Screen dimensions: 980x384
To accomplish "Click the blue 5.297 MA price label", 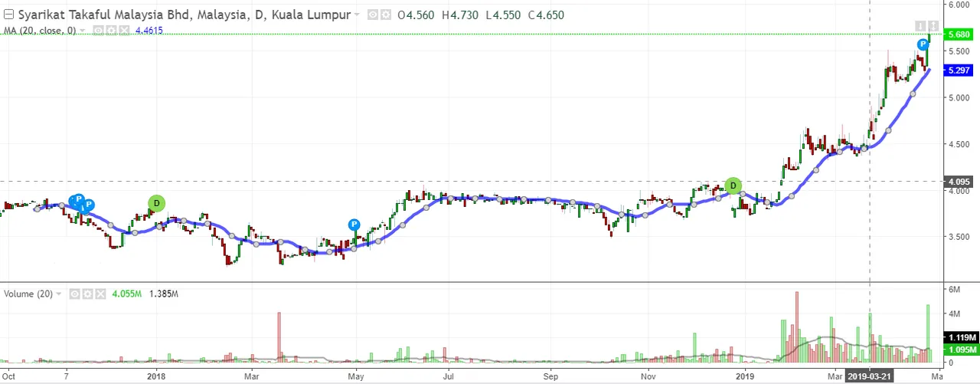I will [960, 70].
